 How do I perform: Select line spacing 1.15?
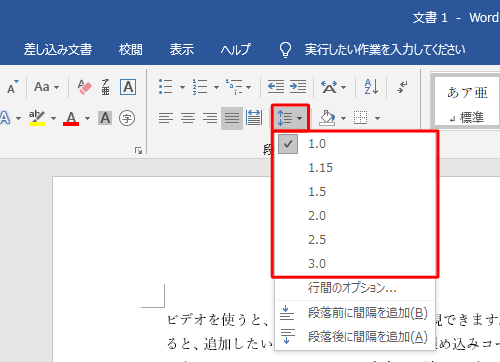pos(355,168)
